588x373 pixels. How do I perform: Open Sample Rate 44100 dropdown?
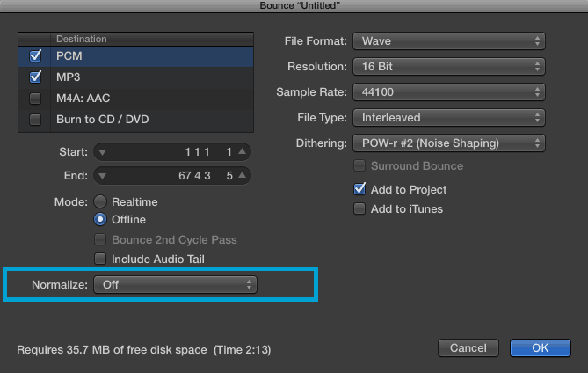(x=449, y=92)
